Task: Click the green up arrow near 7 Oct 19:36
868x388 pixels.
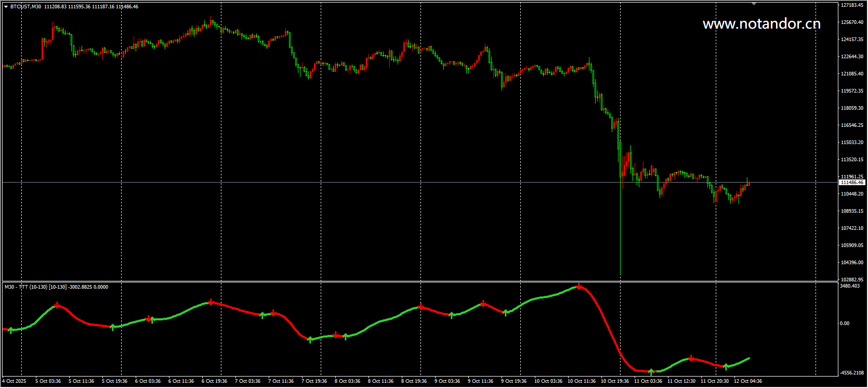Action: [310, 340]
